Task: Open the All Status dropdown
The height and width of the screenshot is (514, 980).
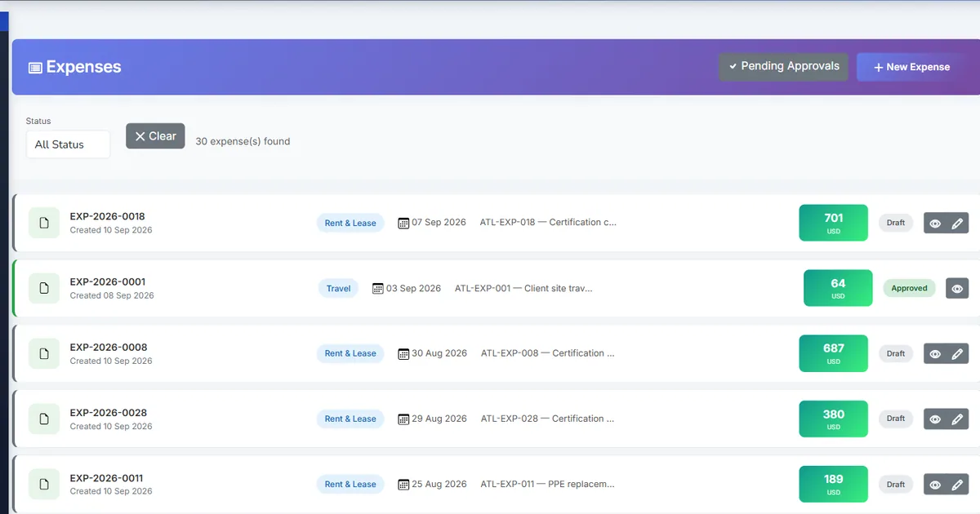Action: pyautogui.click(x=69, y=144)
